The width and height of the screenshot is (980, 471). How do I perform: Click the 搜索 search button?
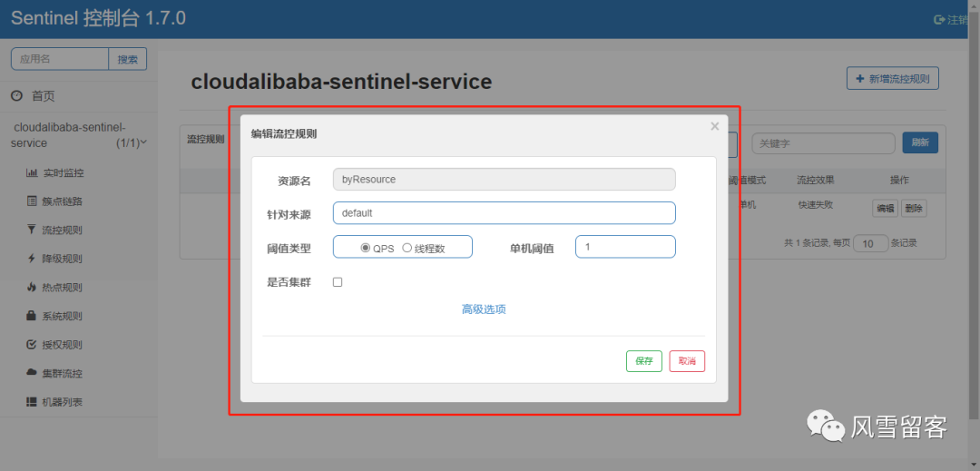[x=128, y=59]
